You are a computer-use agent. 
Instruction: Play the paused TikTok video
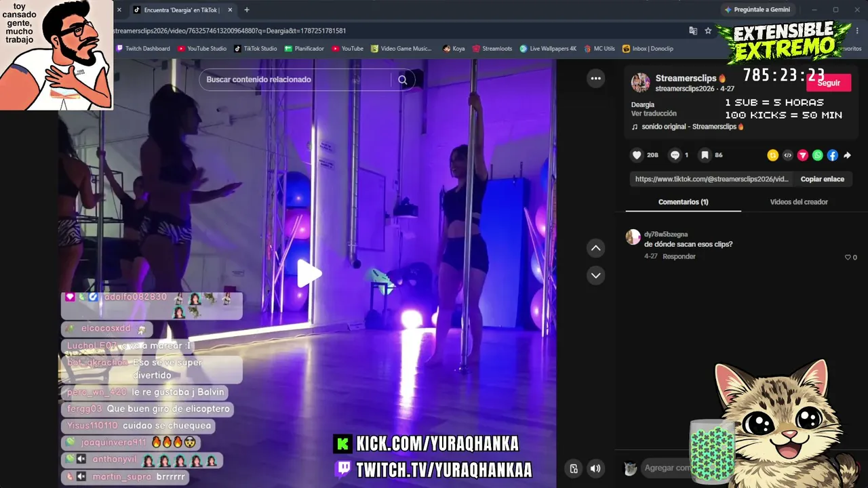309,273
